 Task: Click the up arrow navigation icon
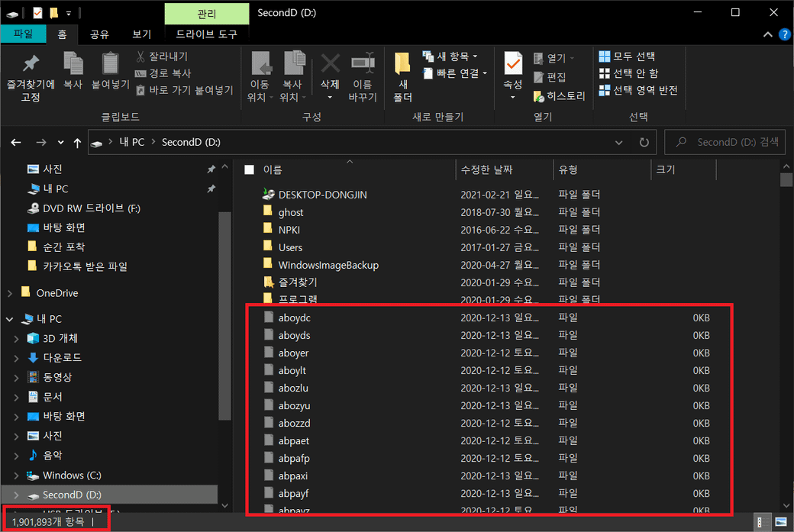click(77, 143)
